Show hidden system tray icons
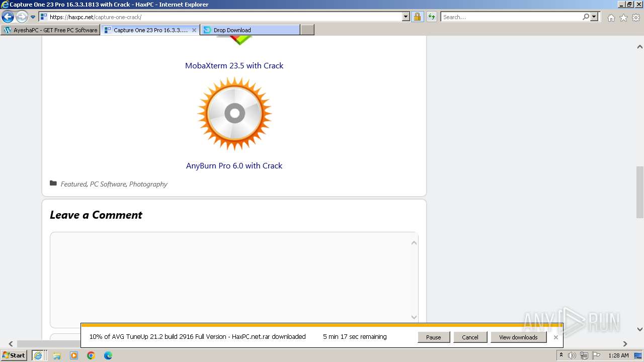Screen dimensions: 644x362 [561, 355]
